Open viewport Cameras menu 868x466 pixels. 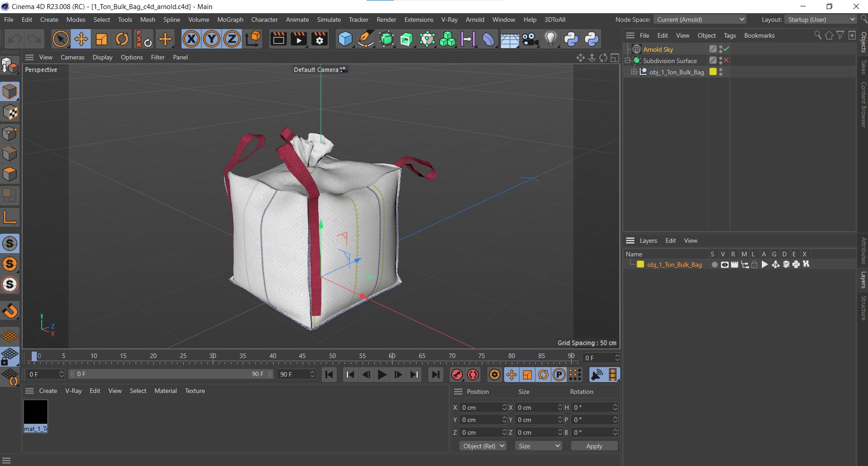coord(73,57)
